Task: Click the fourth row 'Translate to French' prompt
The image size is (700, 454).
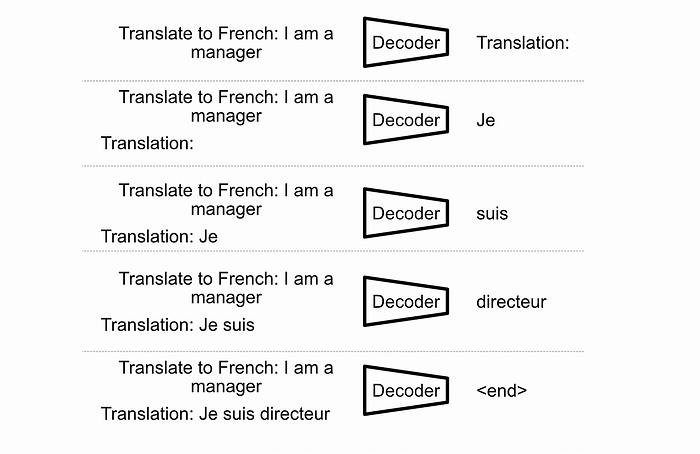Action: click(226, 287)
